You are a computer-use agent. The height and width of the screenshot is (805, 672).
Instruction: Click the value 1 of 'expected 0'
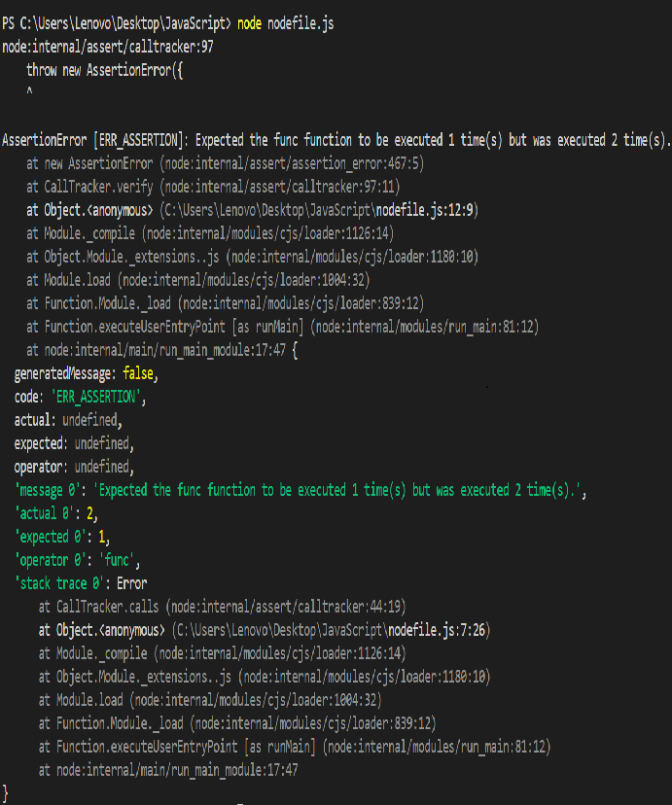104,537
